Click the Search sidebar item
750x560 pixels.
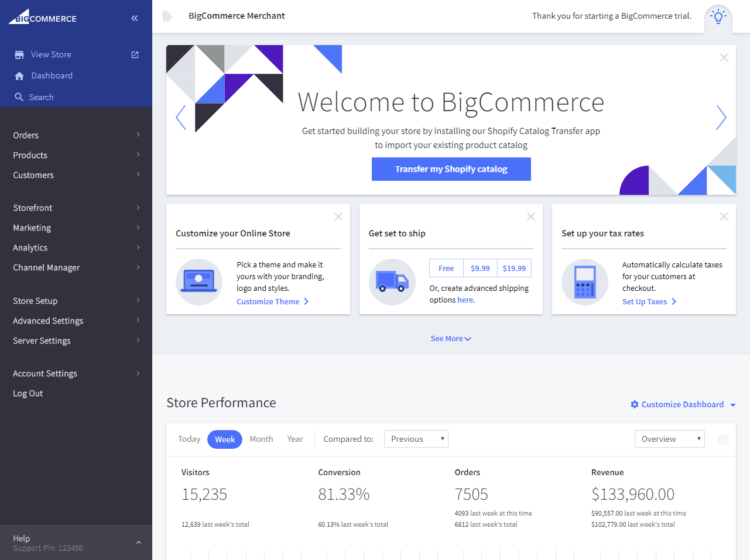[41, 97]
